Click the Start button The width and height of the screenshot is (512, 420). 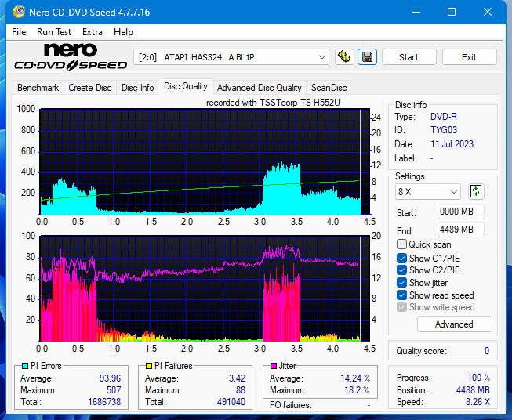[x=409, y=57]
